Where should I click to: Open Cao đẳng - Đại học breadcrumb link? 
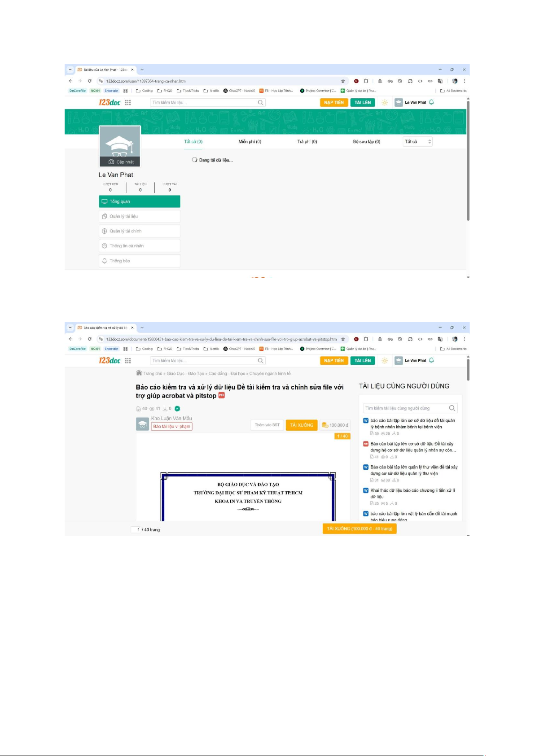tap(227, 373)
